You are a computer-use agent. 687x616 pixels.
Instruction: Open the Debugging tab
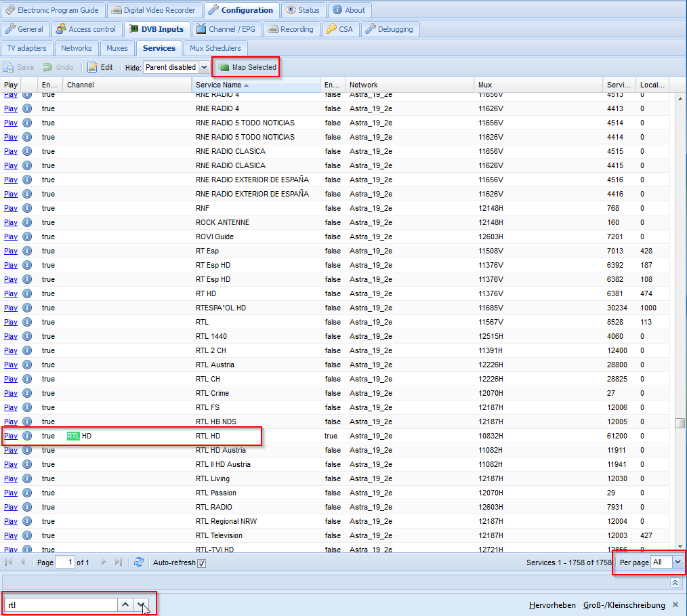pos(390,29)
